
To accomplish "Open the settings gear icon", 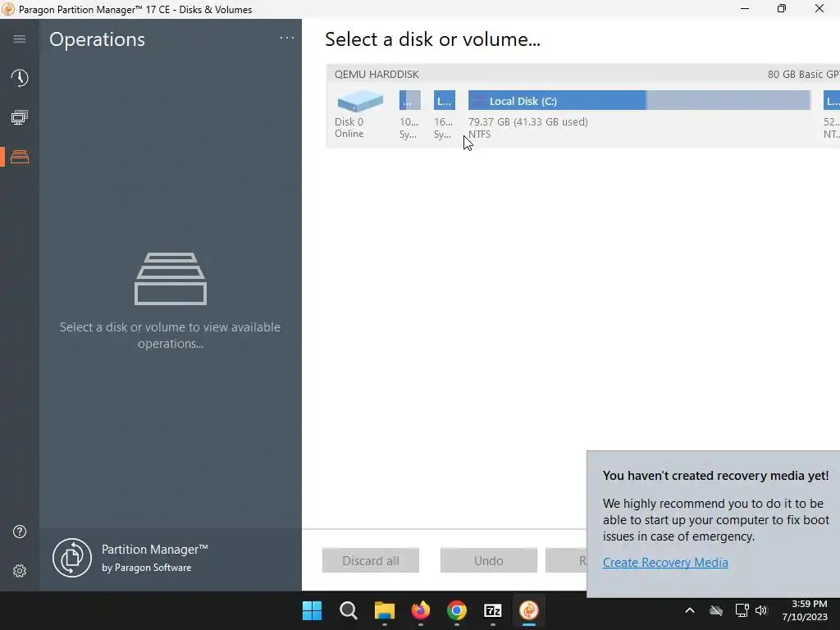I will click(20, 571).
